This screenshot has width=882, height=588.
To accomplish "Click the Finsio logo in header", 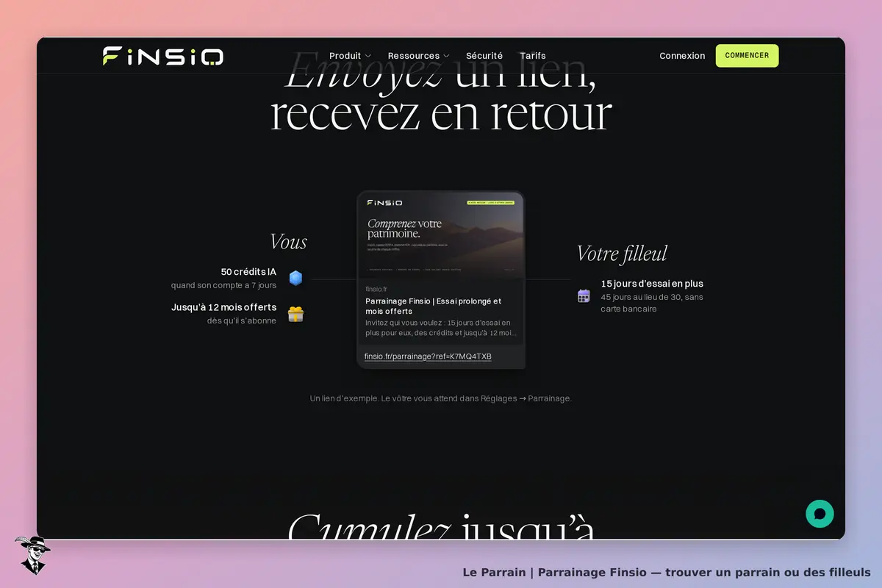I will click(163, 56).
